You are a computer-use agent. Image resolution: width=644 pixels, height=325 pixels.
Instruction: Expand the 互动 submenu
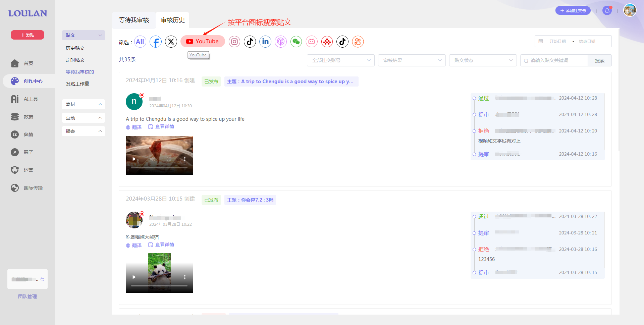(x=84, y=118)
